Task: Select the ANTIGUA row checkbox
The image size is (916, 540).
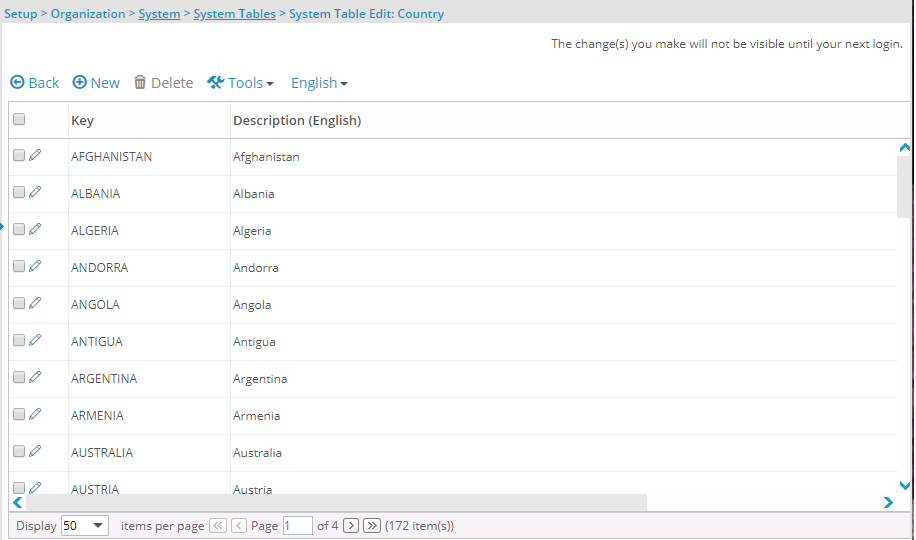Action: coord(19,340)
